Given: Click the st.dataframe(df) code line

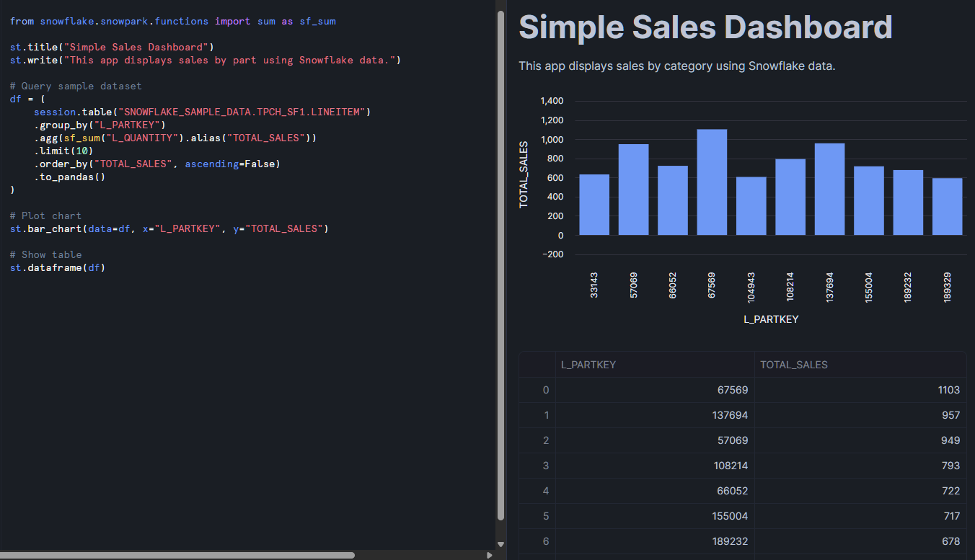Looking at the screenshot, I should pyautogui.click(x=58, y=268).
